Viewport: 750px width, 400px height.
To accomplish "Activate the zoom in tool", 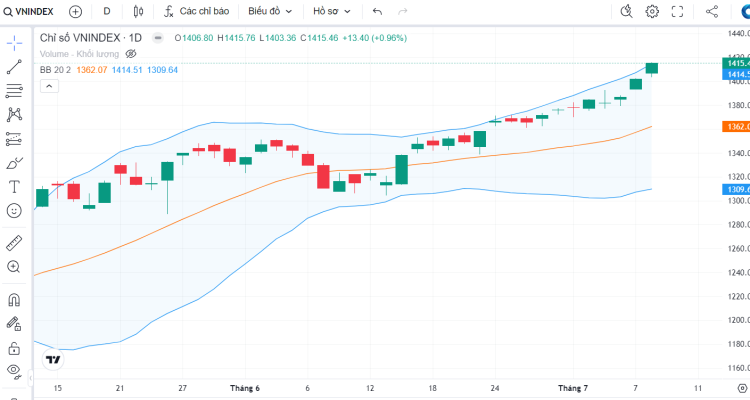I will (14, 267).
